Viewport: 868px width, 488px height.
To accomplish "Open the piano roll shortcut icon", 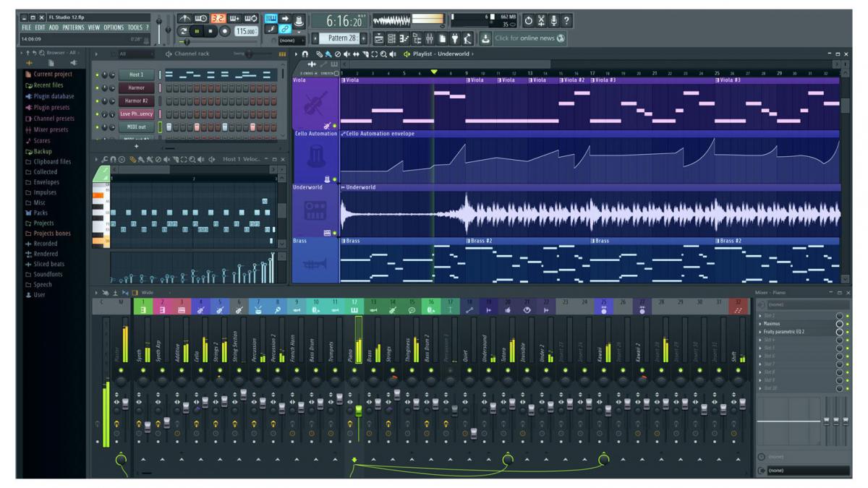I will pos(404,39).
